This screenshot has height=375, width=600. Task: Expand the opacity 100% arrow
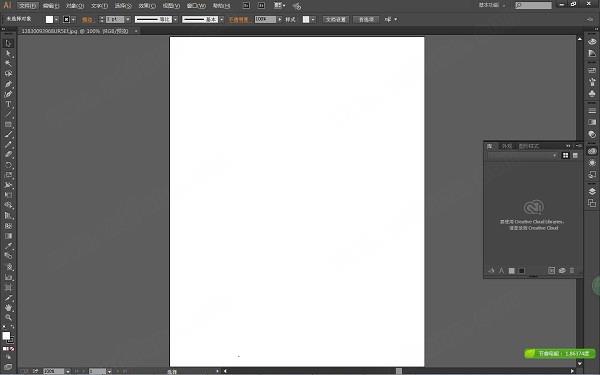[279, 20]
